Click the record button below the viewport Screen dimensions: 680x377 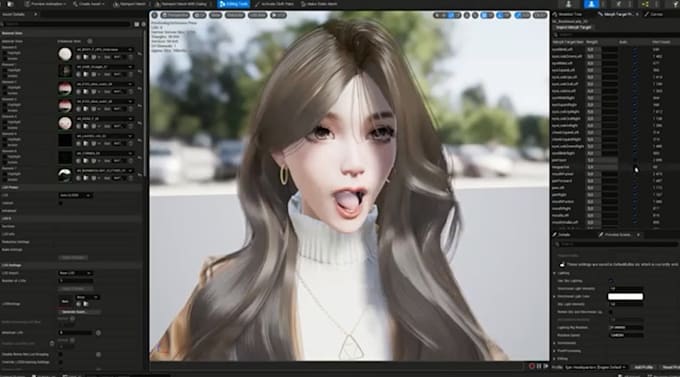click(x=532, y=367)
